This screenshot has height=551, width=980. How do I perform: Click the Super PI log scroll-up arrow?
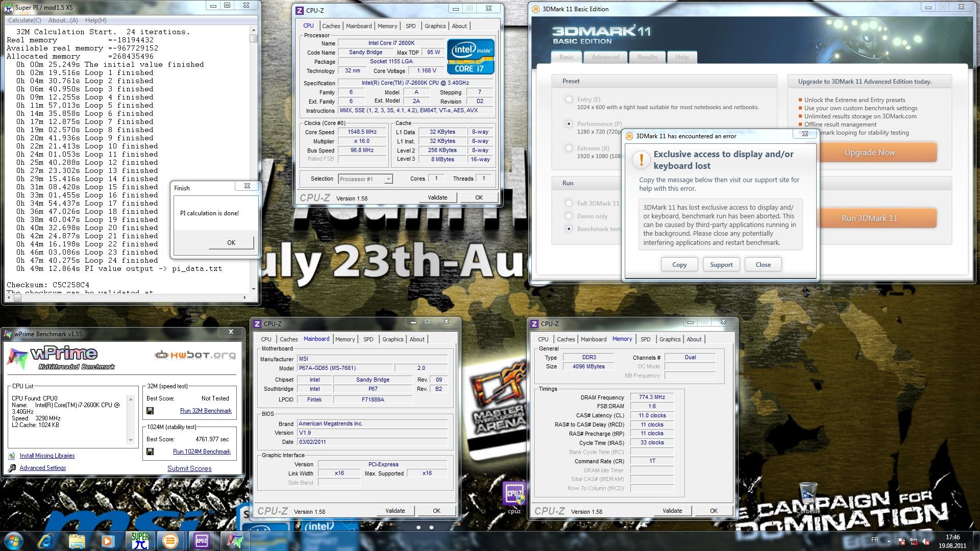[253, 31]
